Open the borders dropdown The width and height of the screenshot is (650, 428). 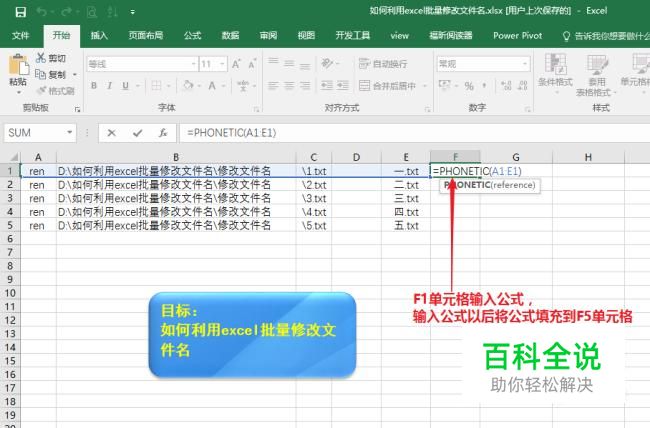[x=169, y=86]
